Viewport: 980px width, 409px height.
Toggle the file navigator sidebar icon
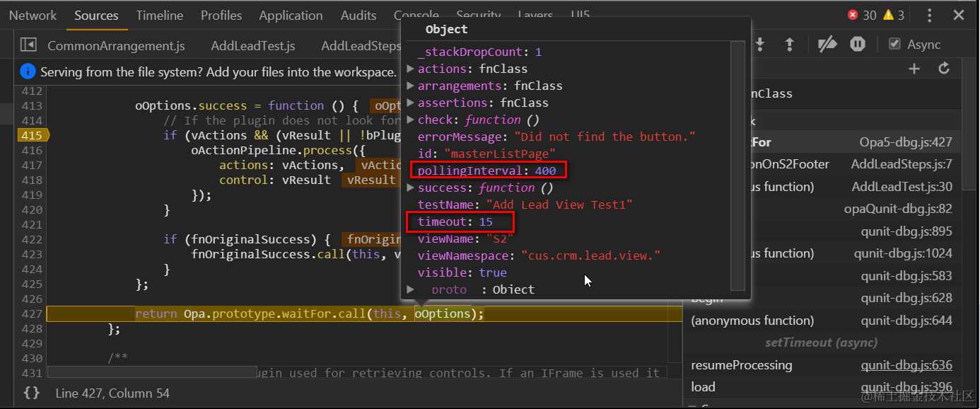point(28,45)
